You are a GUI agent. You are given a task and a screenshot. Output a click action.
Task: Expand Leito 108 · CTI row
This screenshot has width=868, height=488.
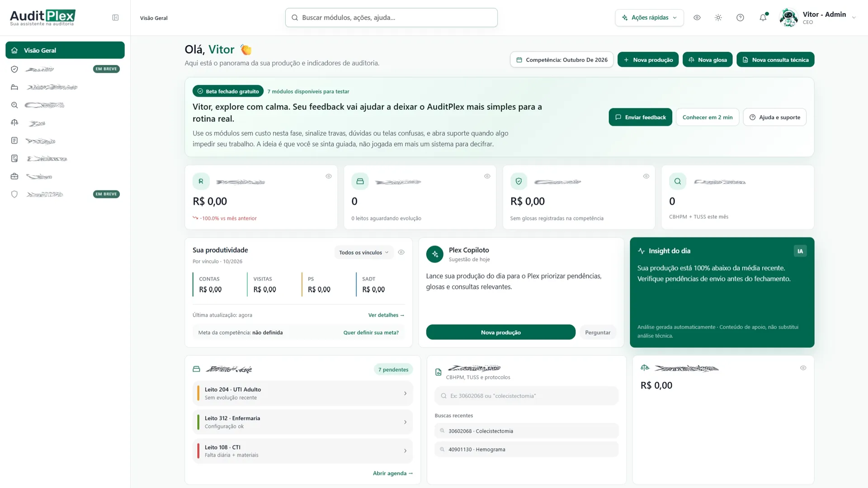[x=302, y=451]
